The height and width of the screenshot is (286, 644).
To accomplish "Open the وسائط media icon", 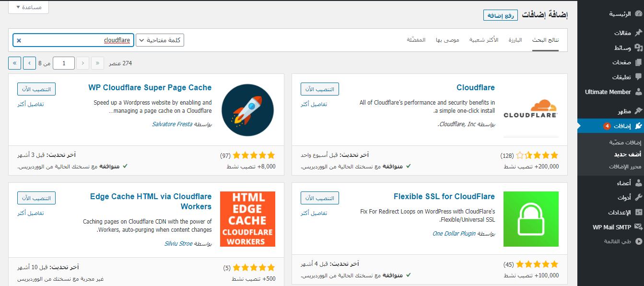I will coord(638,48).
